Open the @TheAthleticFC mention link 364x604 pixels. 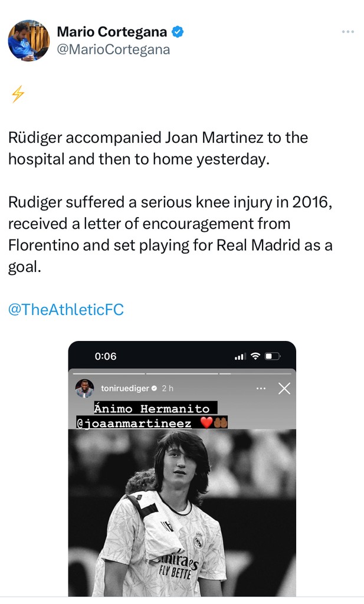pyautogui.click(x=66, y=310)
